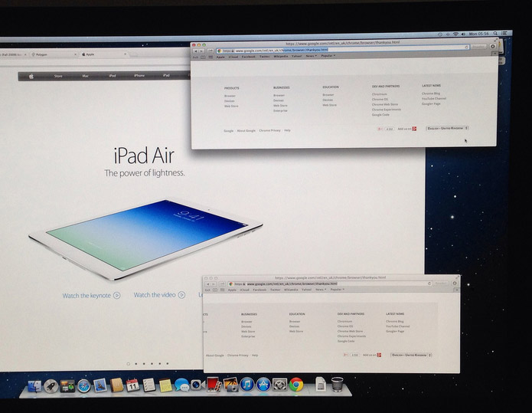Screen dimensions: 532x413
Task: Open the document stack in Dock
Action: point(320,384)
